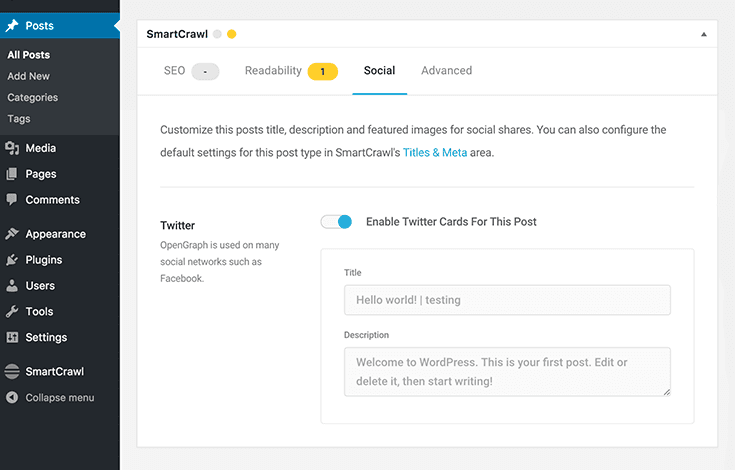Click the Settings sliders icon
The width and height of the screenshot is (735, 470).
pyautogui.click(x=12, y=337)
